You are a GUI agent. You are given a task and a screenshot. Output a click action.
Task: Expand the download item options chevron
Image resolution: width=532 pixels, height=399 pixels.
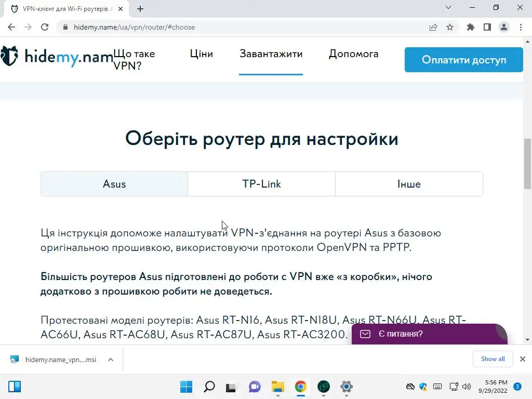111,360
